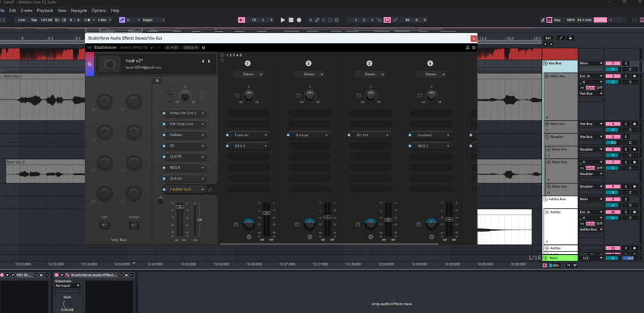644x313 pixels.
Task: Bypass the Schps Om Chn 2 plugin dot
Action: coord(164,113)
